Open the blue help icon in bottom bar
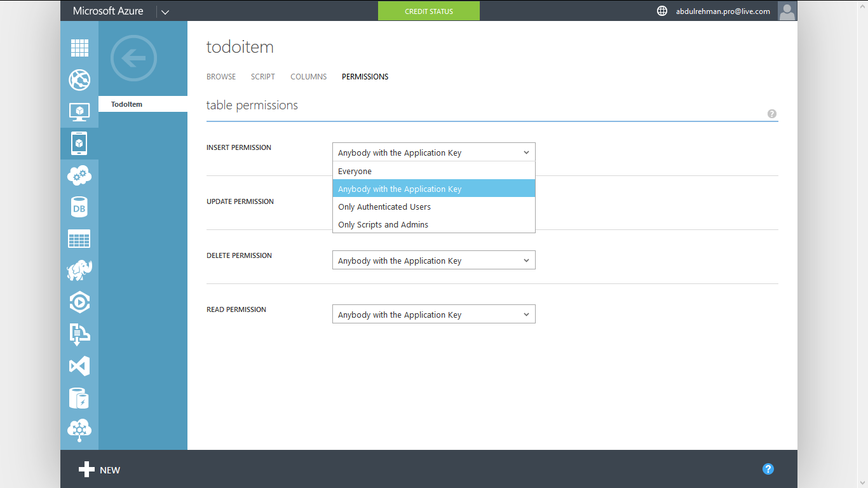868x488 pixels. coord(768,470)
